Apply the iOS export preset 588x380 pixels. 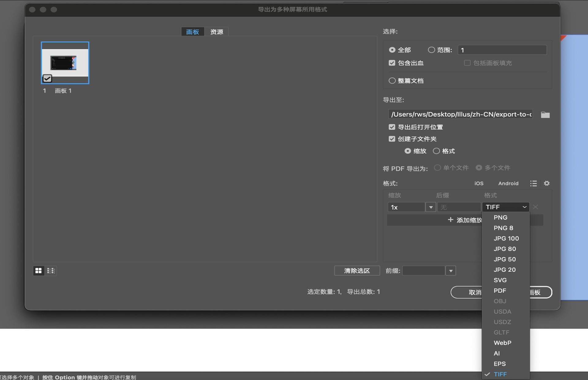(x=479, y=183)
